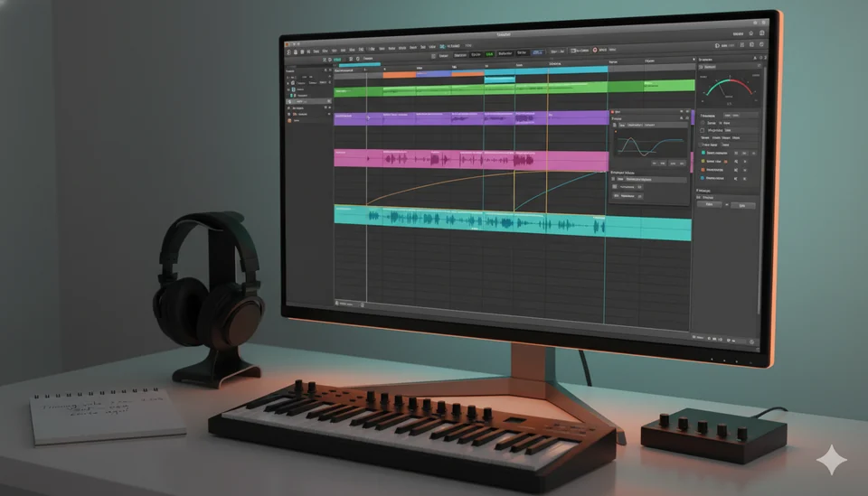The height and width of the screenshot is (496, 868).
Task: Click the left button at the bottom of the right panel
Action: click(x=709, y=204)
